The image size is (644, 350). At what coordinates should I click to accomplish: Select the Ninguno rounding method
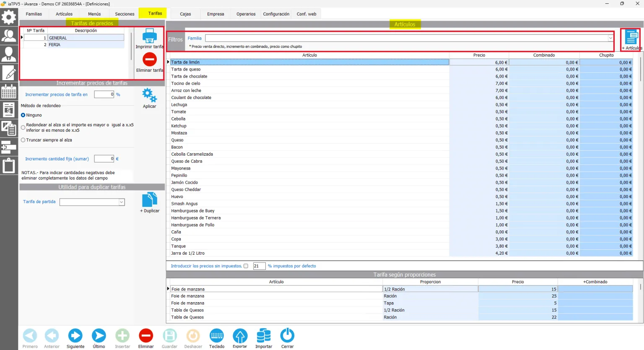(23, 115)
